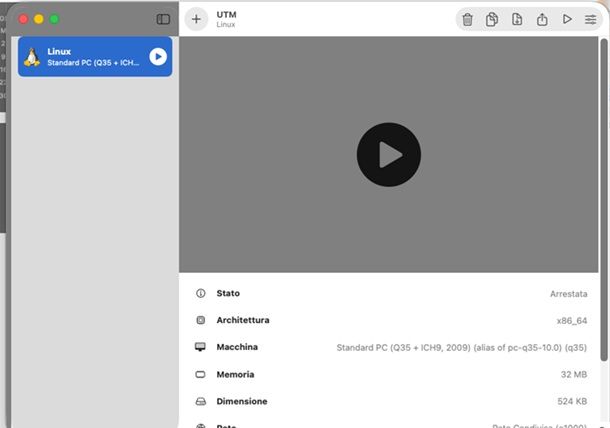The height and width of the screenshot is (428, 610).
Task: Clone the selected VM using duplicate icon
Action: pyautogui.click(x=492, y=19)
